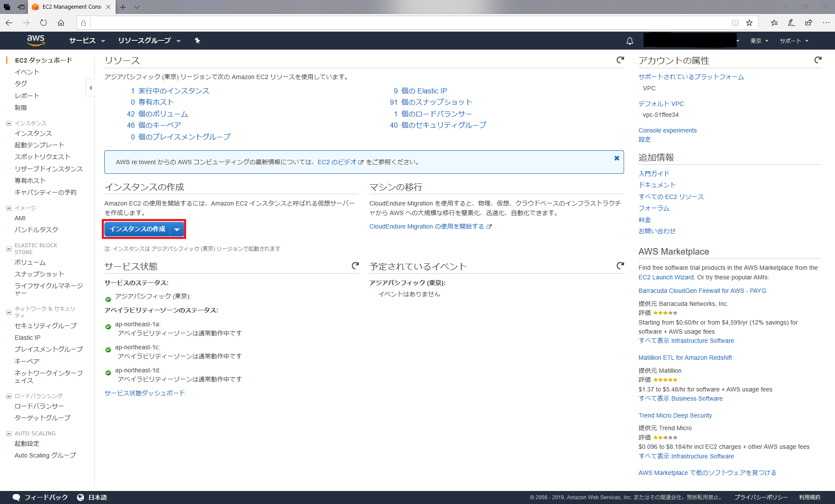Collapse イメージ sidebar section

(x=9, y=208)
